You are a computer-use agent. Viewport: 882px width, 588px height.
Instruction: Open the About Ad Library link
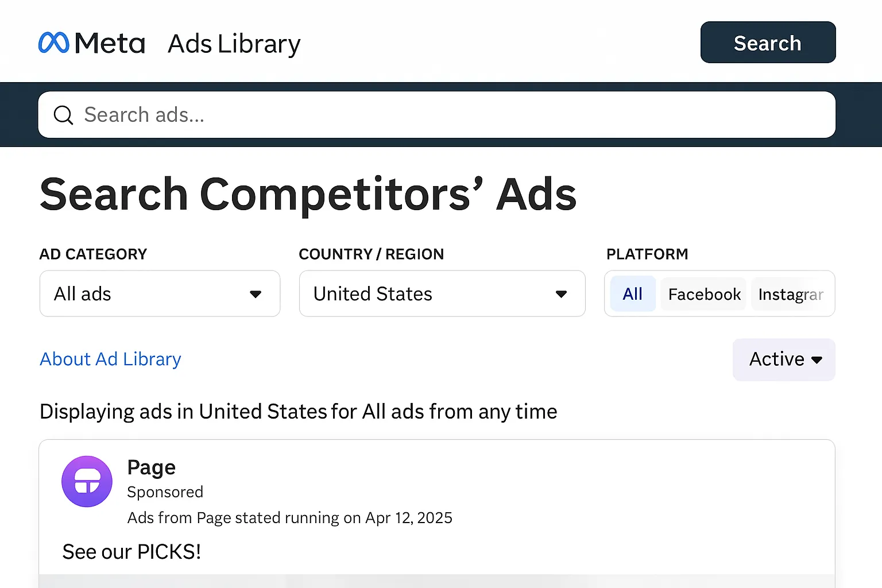(x=110, y=359)
